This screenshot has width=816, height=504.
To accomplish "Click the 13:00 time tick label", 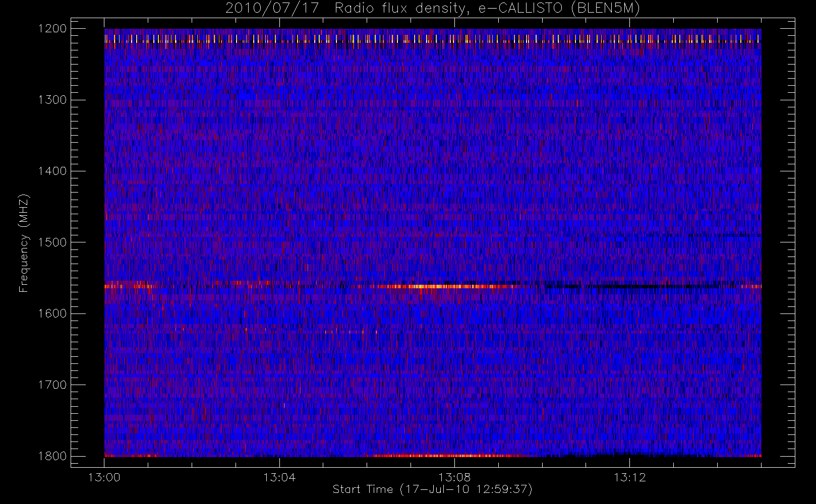I will point(104,477).
